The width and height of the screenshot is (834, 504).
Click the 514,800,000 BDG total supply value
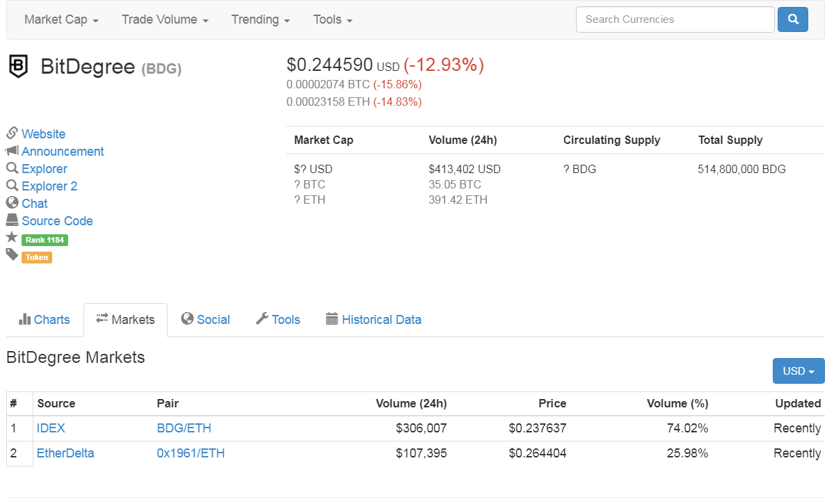(x=741, y=169)
